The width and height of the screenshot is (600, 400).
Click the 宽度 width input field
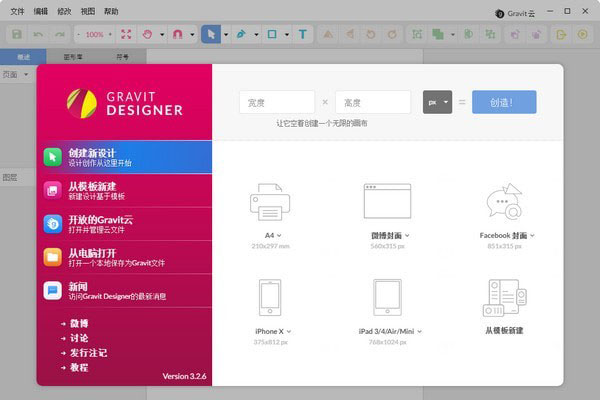pyautogui.click(x=277, y=102)
